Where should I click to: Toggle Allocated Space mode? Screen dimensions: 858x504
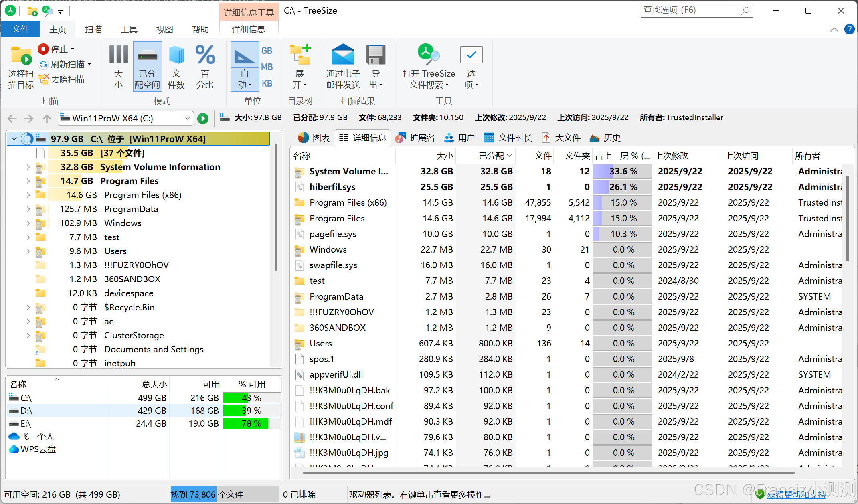[x=147, y=67]
